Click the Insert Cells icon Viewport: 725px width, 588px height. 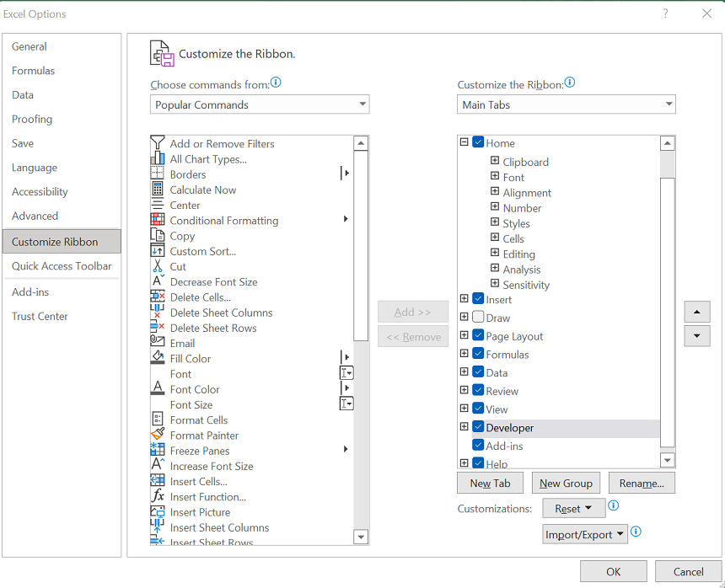[157, 480]
